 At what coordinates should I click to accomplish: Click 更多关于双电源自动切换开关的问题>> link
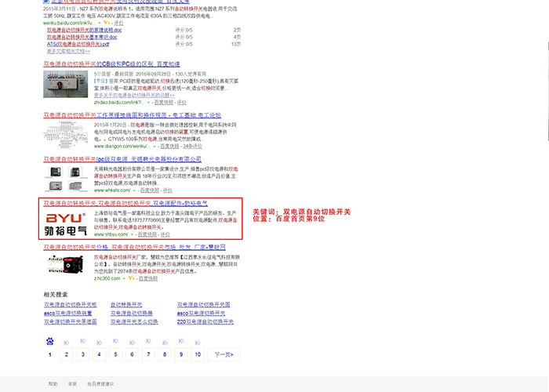pyautogui.click(x=134, y=95)
